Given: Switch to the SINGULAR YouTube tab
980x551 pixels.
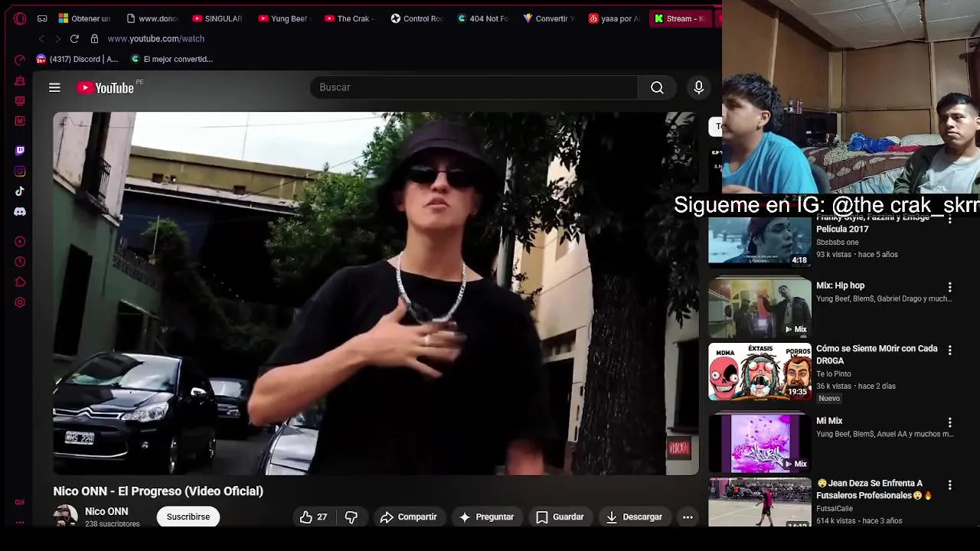Looking at the screenshot, I should (217, 18).
